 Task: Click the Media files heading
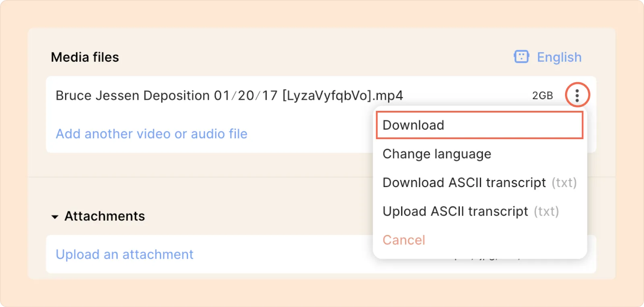pos(85,57)
